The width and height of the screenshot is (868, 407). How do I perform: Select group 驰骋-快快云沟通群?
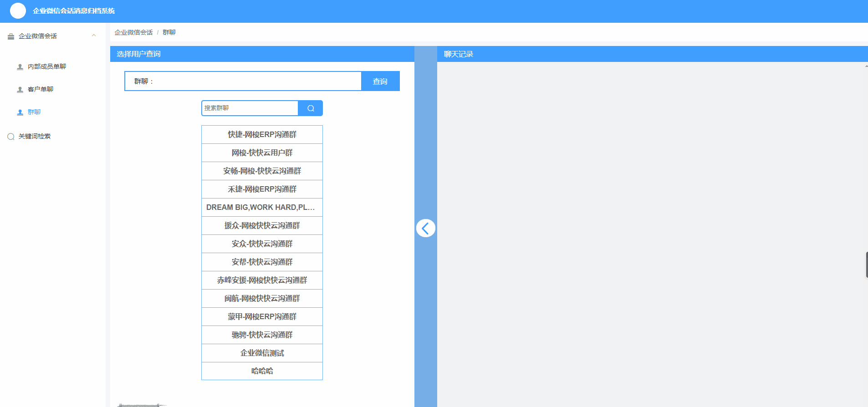click(262, 335)
